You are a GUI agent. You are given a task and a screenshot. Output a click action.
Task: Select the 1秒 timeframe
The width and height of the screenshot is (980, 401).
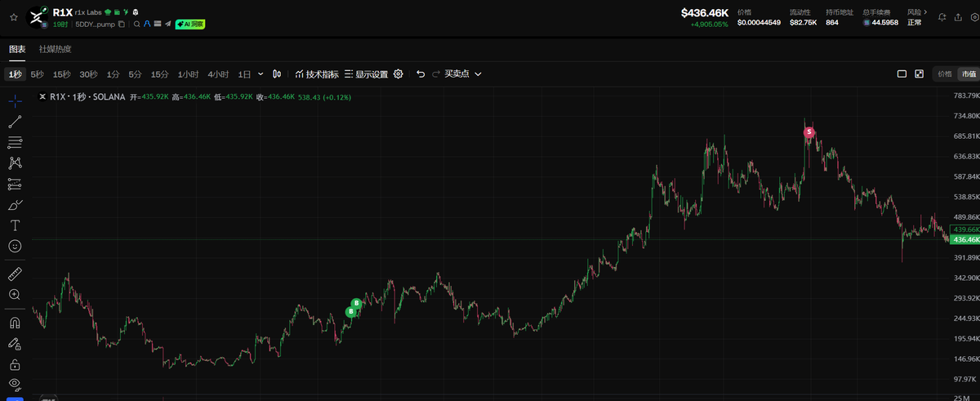15,74
